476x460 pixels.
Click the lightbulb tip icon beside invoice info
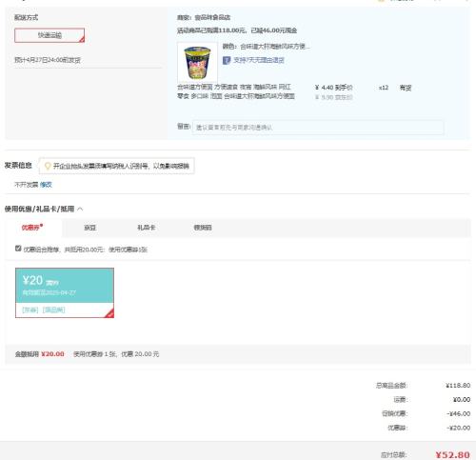point(48,166)
